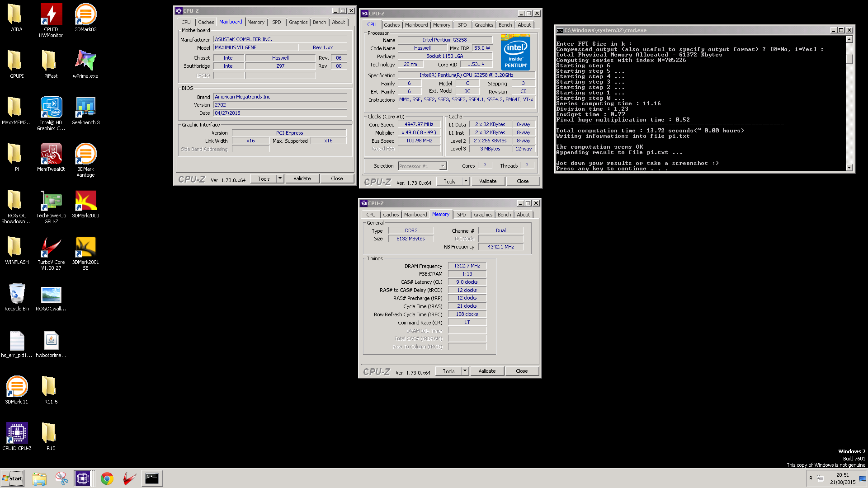This screenshot has width=868, height=488.
Task: Open Tools dropdown arrow in Mainboard CPU-Z window
Action: click(x=280, y=178)
